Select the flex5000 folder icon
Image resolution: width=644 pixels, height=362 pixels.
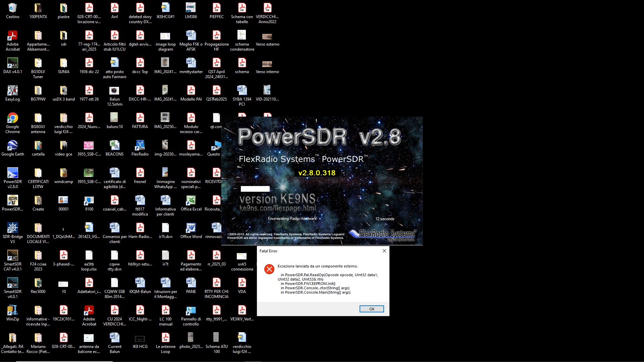(x=38, y=286)
